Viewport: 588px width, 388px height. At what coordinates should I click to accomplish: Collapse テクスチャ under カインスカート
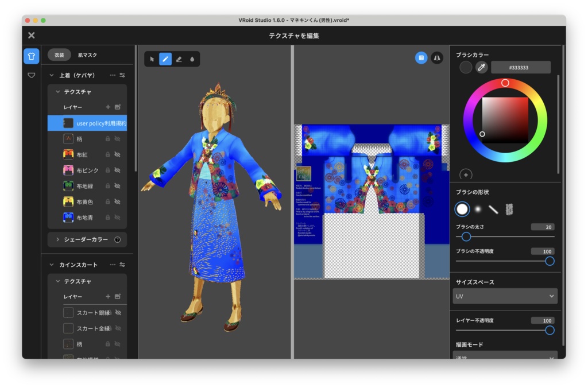(58, 281)
